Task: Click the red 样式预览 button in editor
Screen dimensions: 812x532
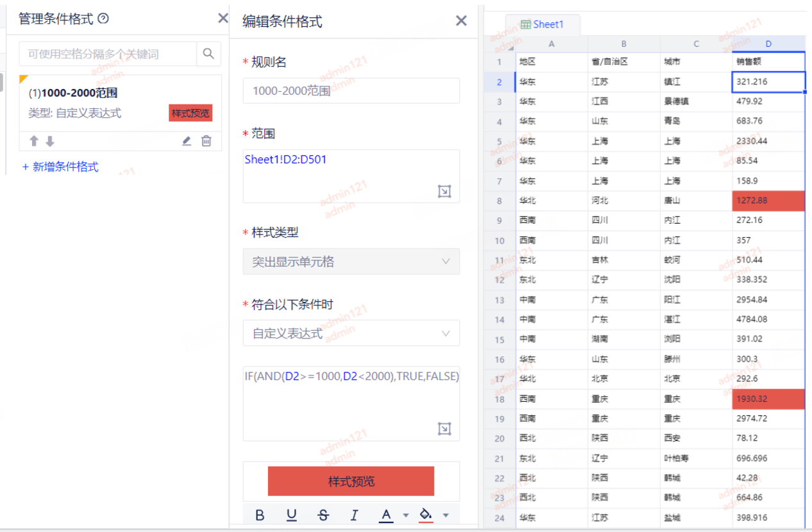Action: click(351, 481)
